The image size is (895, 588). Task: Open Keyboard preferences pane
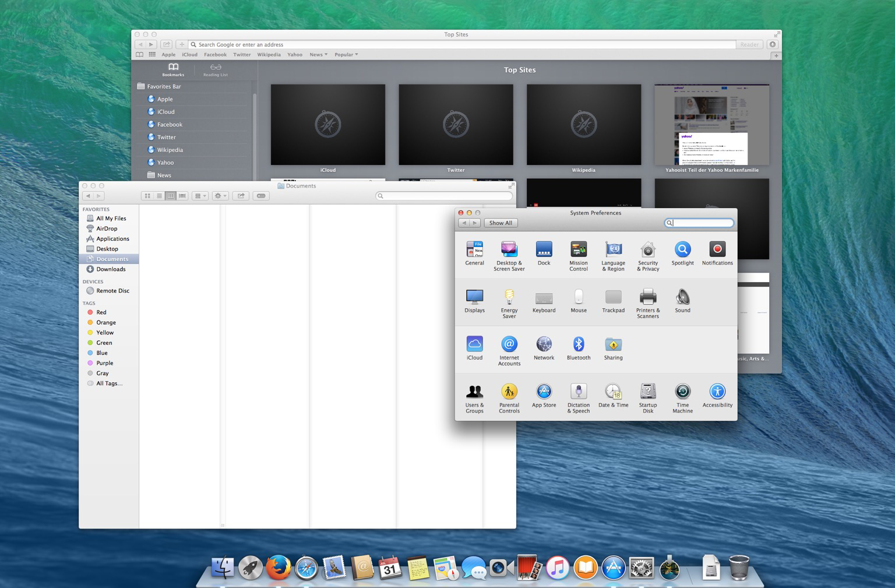[x=544, y=301]
